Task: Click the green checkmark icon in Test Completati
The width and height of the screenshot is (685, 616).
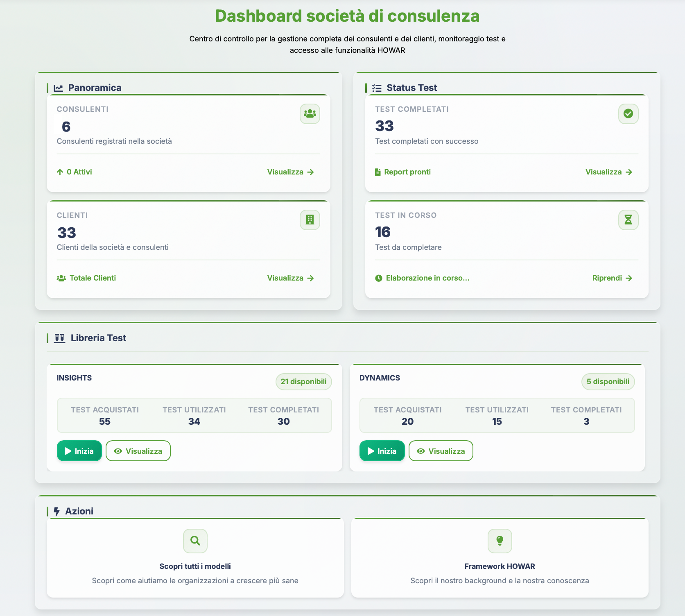Action: coord(628,114)
